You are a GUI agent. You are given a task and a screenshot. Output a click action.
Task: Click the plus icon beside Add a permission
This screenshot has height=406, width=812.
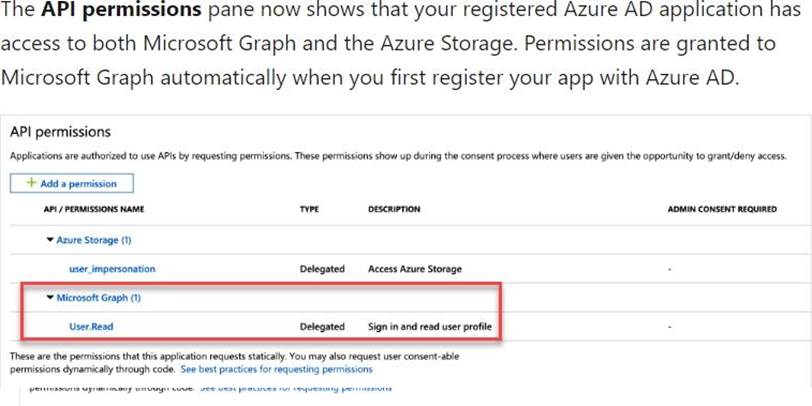pos(31,184)
